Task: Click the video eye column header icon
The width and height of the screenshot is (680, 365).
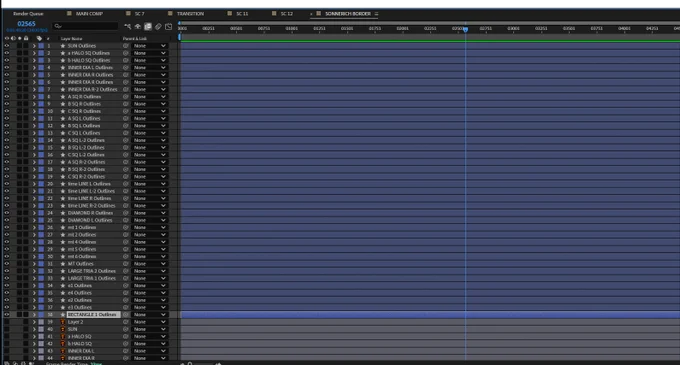Action: (x=7, y=38)
